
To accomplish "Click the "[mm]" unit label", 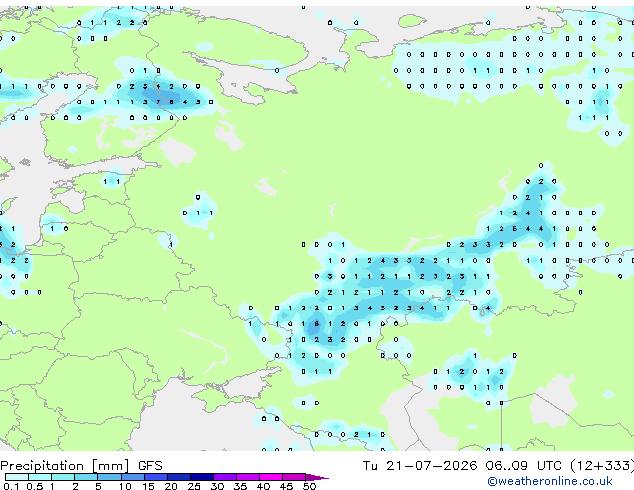I will [110, 466].
